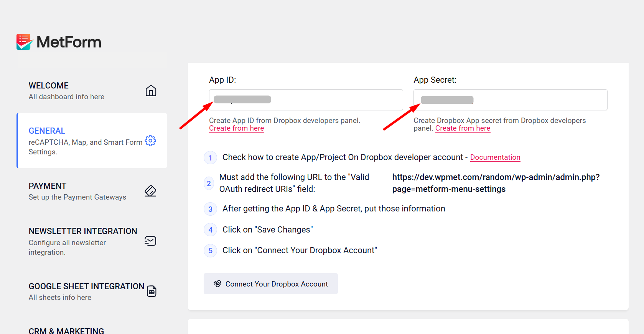Click 'After getting the App ID' instruction text
Image resolution: width=644 pixels, height=334 pixels.
tap(334, 209)
